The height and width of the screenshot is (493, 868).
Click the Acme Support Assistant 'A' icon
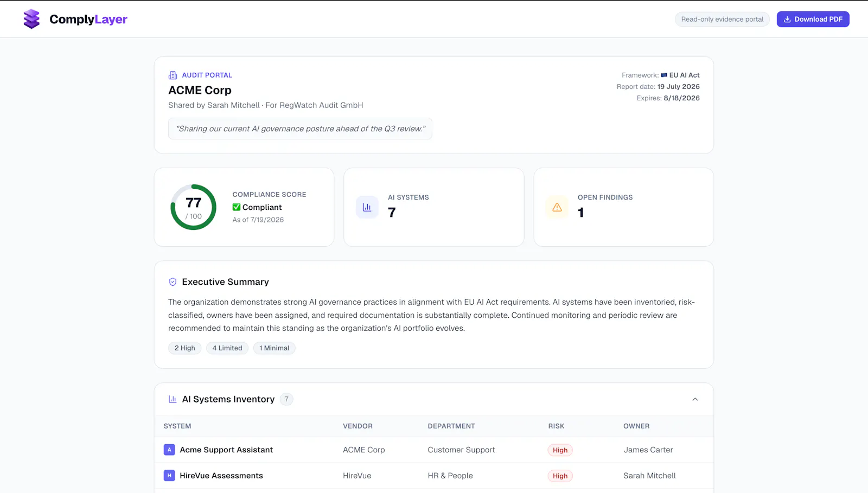pos(169,450)
